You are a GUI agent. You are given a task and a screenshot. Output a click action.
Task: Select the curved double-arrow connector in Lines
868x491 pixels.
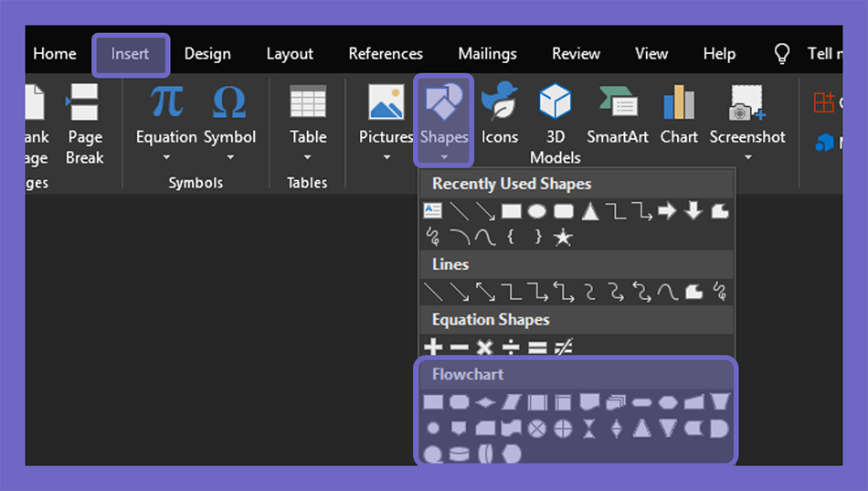[x=642, y=292]
